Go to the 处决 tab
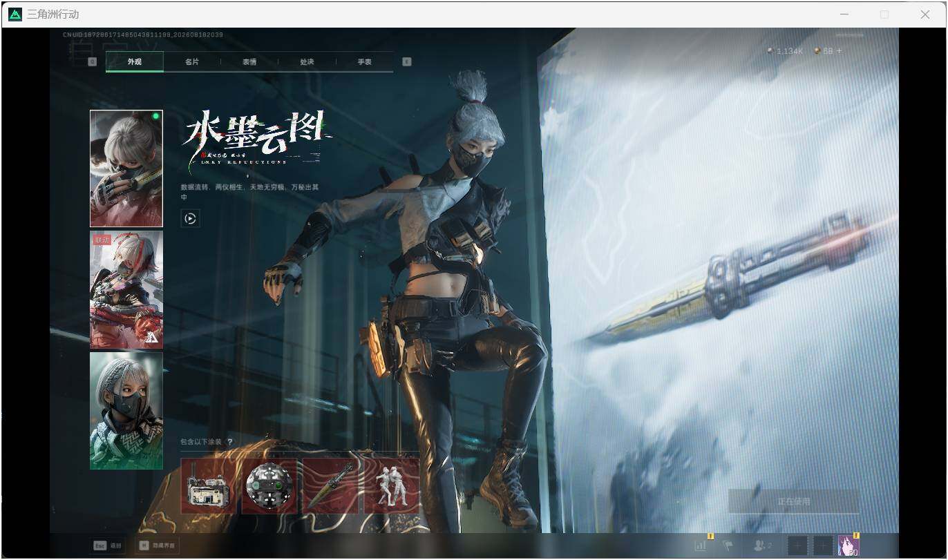This screenshot has height=560, width=948. coord(307,61)
